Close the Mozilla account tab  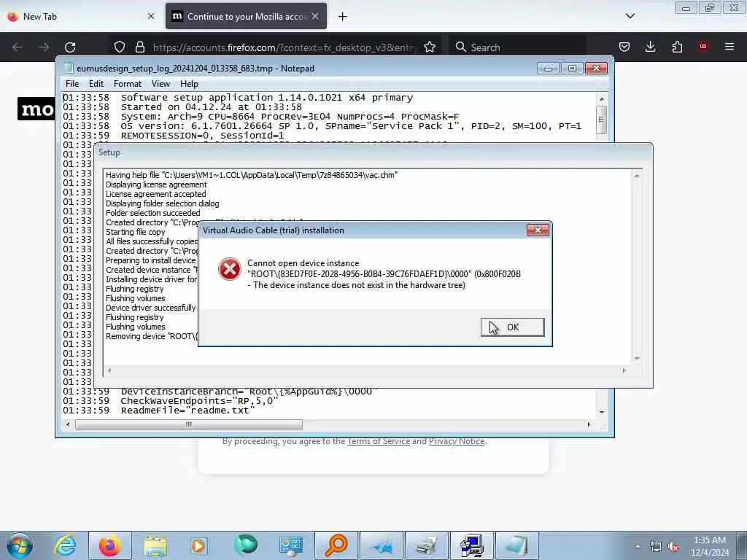[x=315, y=16]
